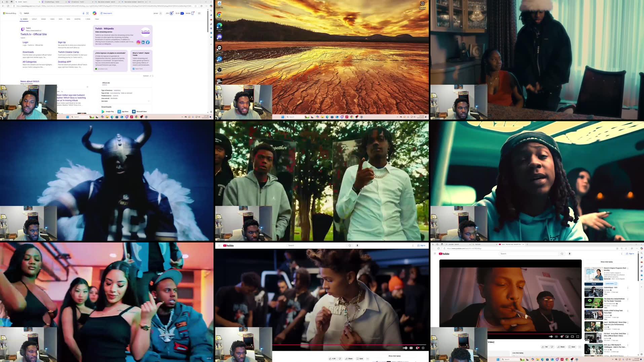Open Glokk40Spaz - SOS suggested video thumbnail
Viewport: 644px width, 362px height.
click(x=594, y=292)
